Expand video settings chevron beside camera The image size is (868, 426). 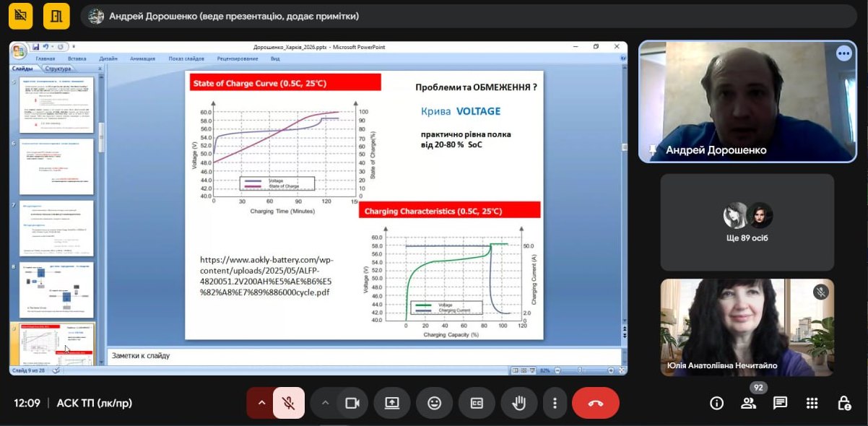point(326,403)
